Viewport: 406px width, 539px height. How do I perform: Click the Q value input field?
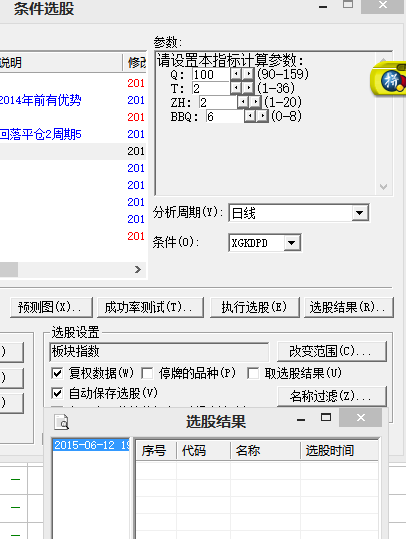coord(211,74)
